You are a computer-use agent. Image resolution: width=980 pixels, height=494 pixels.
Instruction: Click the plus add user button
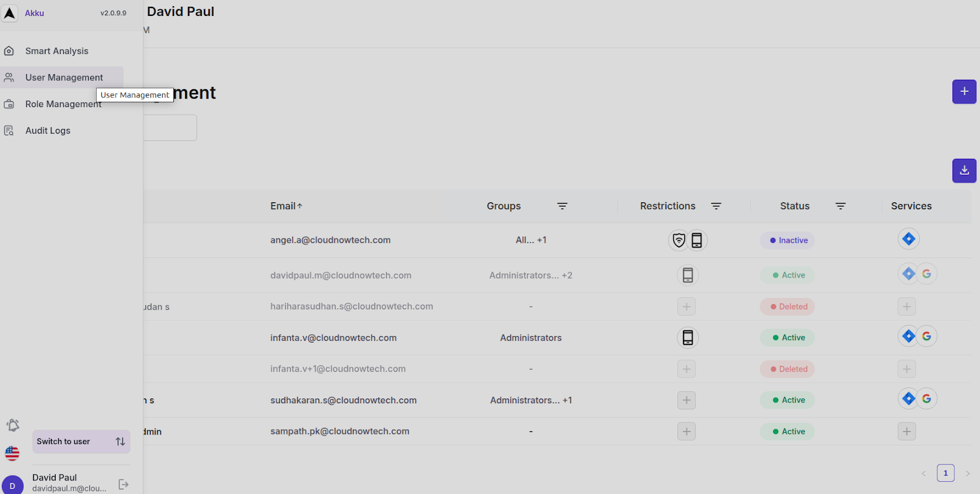(964, 91)
